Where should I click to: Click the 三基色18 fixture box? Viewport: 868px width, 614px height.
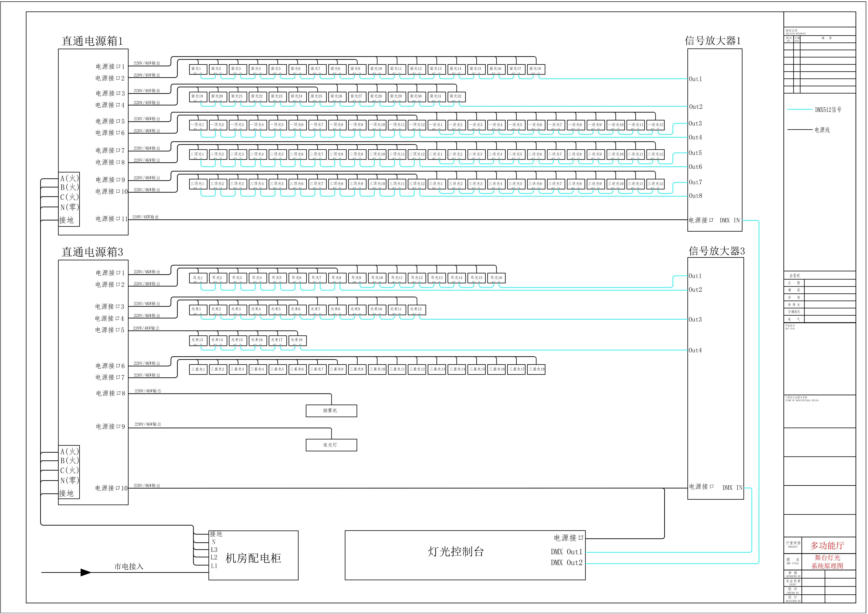536,369
